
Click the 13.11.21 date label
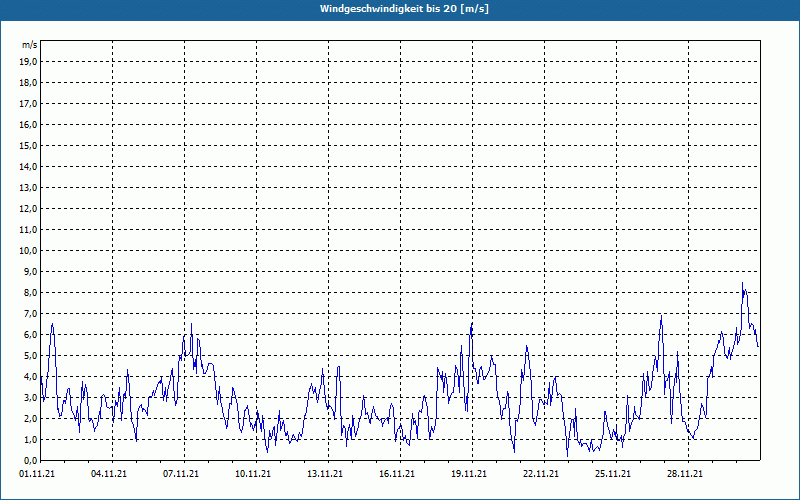(324, 474)
